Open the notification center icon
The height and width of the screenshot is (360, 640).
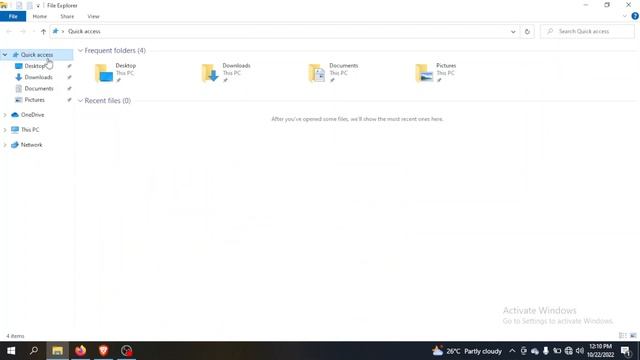[626, 351]
